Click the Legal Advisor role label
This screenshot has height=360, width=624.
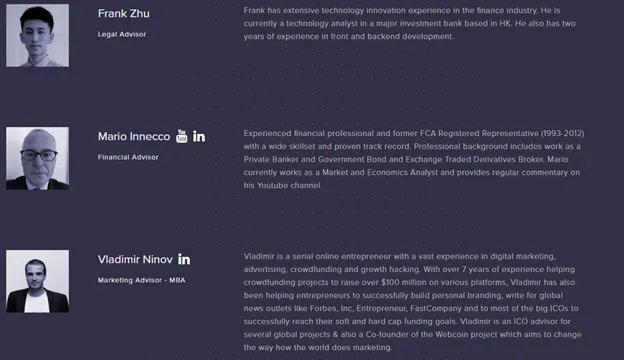click(122, 34)
